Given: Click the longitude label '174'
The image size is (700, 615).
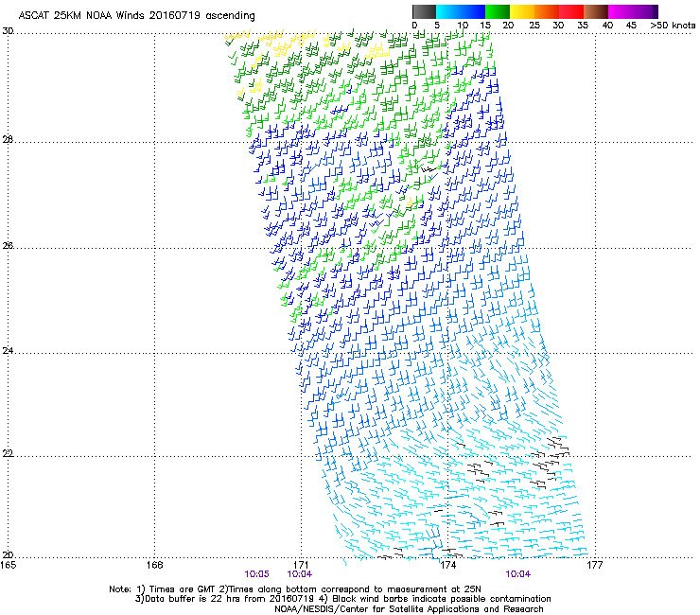Looking at the screenshot, I should [x=447, y=565].
